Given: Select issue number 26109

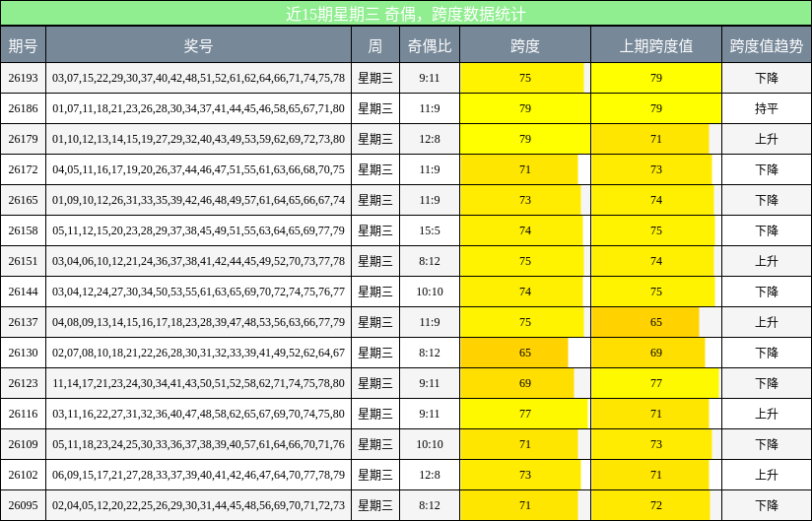Looking at the screenshot, I should [24, 444].
